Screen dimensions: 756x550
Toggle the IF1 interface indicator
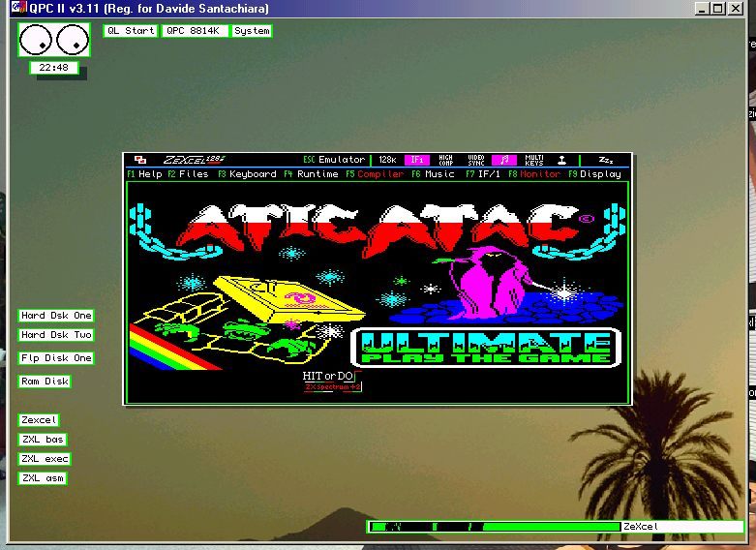click(416, 160)
